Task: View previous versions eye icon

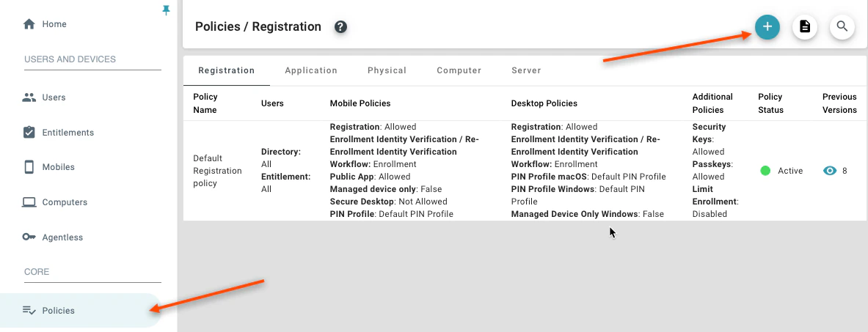Action: [x=830, y=171]
